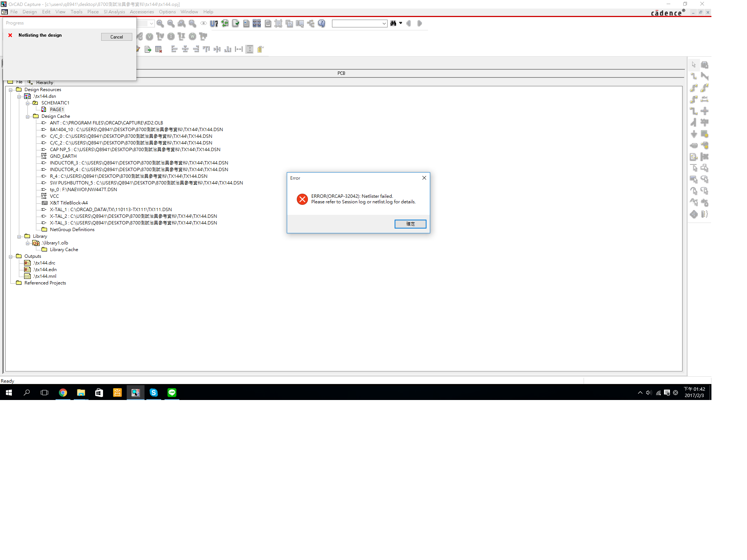Click the Help question mark icon
This screenshot has width=747, height=560.
[322, 23]
